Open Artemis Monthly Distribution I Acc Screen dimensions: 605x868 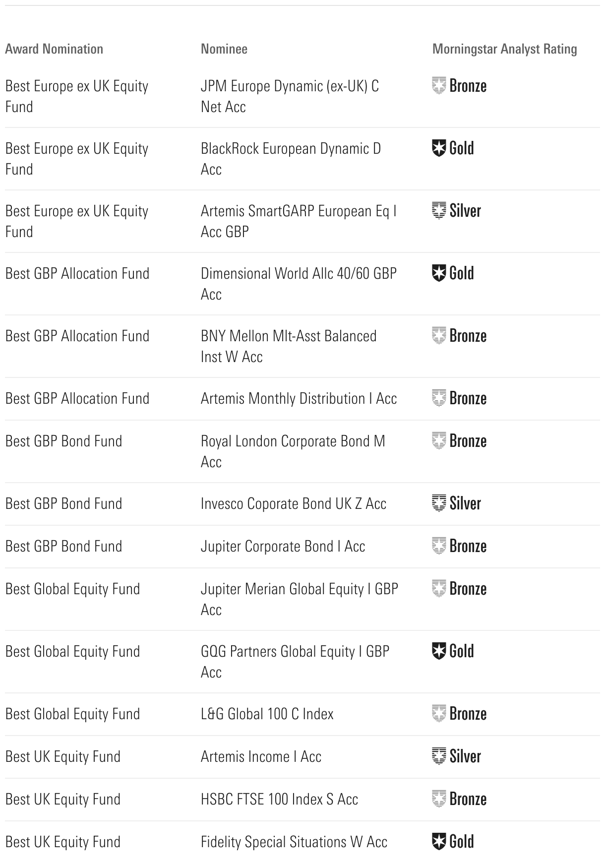click(x=299, y=399)
